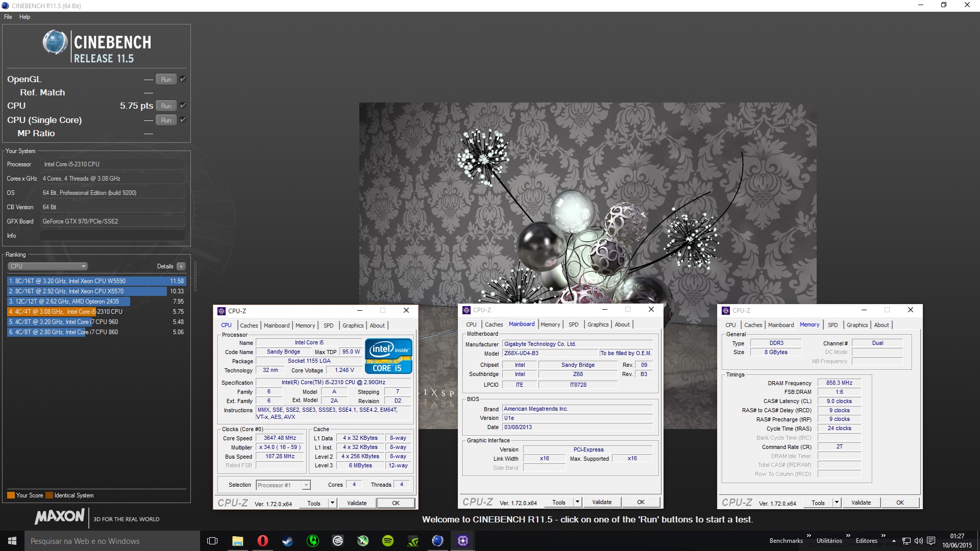Open ranking Details arrow button
The width and height of the screenshot is (980, 551).
(181, 266)
